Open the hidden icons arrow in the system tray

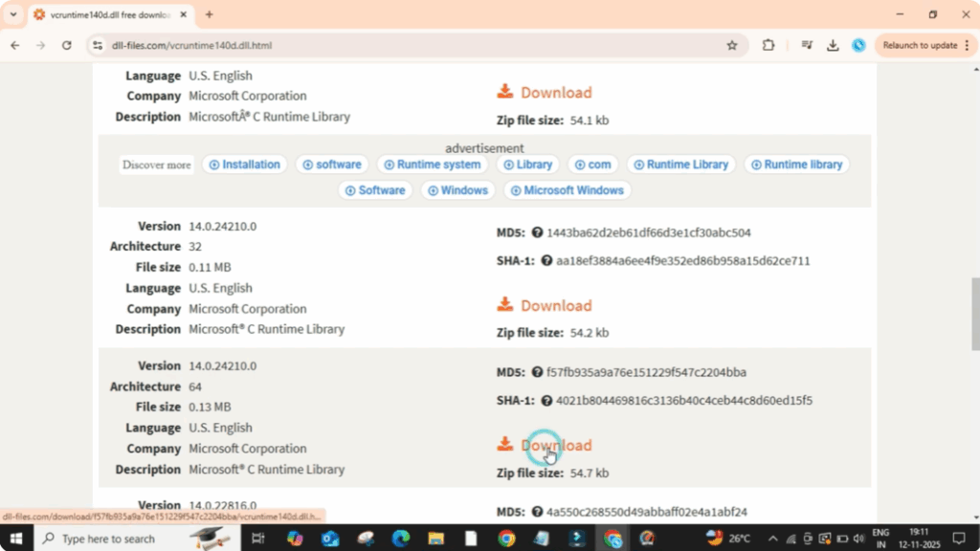coord(773,539)
